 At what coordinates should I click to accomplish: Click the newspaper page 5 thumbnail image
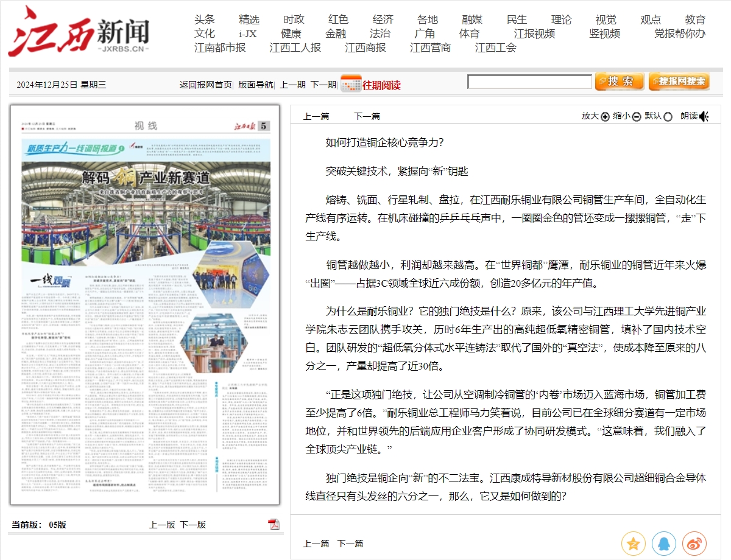145,304
